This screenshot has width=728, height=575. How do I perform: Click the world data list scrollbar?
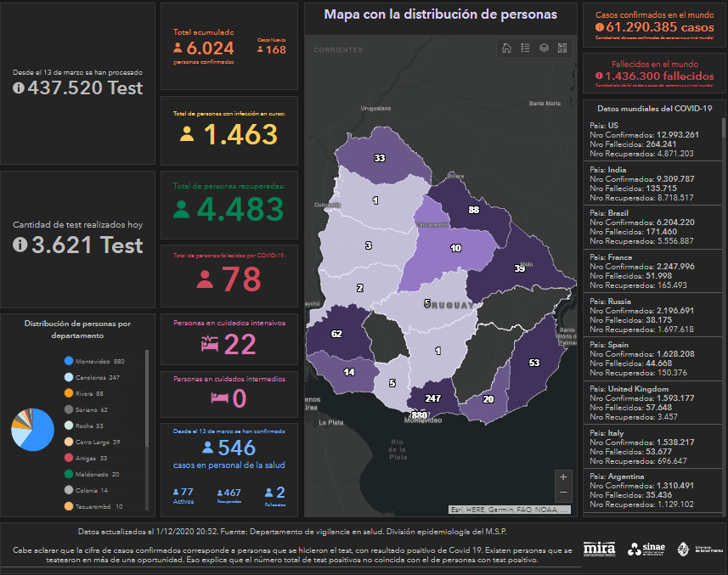[x=724, y=170]
